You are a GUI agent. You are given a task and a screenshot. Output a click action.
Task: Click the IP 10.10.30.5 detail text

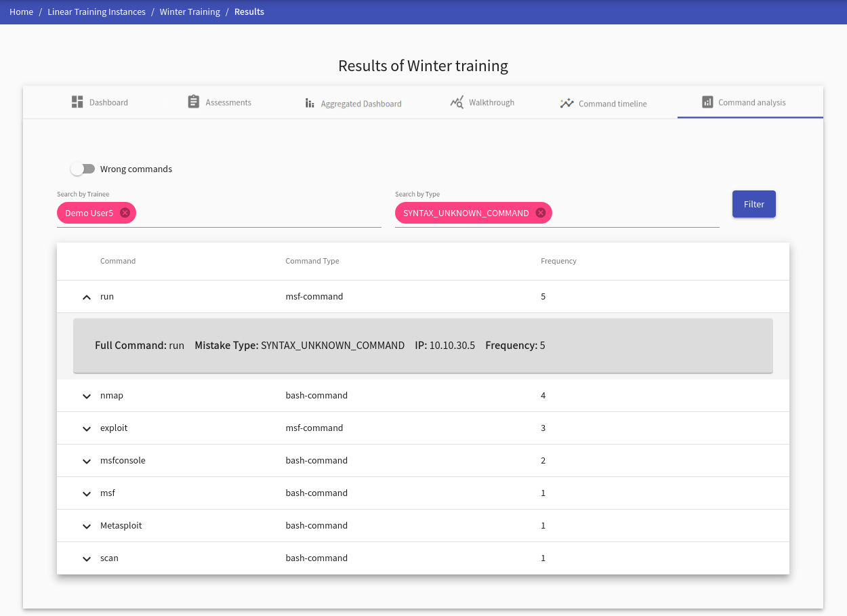[x=445, y=345]
